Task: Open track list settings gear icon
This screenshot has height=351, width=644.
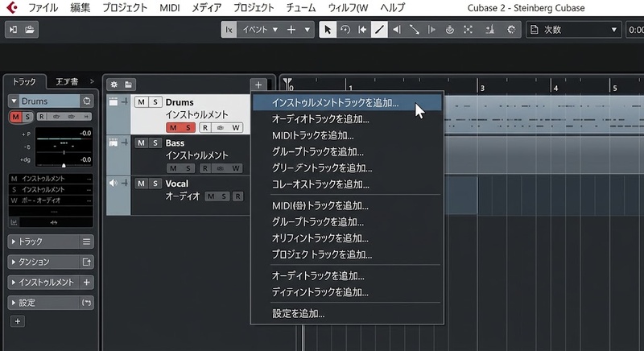Action: pyautogui.click(x=114, y=85)
